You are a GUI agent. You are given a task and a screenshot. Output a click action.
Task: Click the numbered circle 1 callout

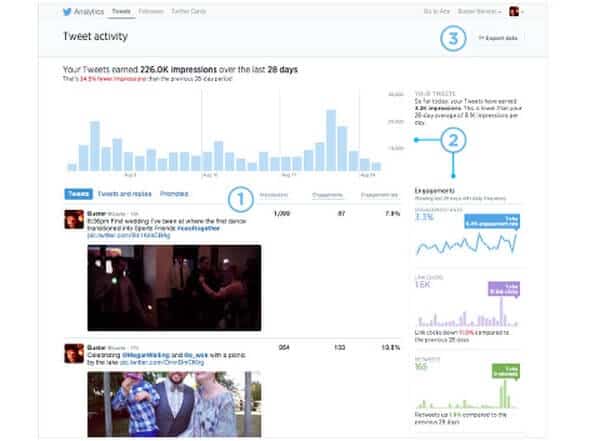240,197
